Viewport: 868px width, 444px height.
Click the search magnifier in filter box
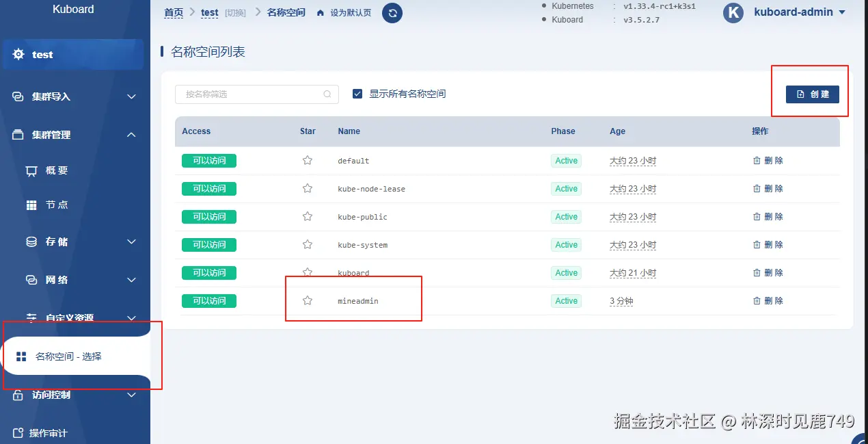click(327, 94)
